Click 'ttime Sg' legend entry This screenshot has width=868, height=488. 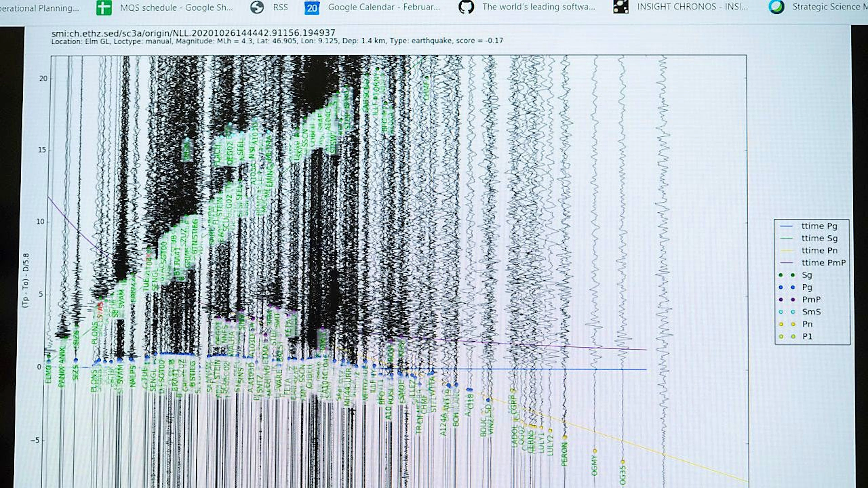tap(813, 238)
